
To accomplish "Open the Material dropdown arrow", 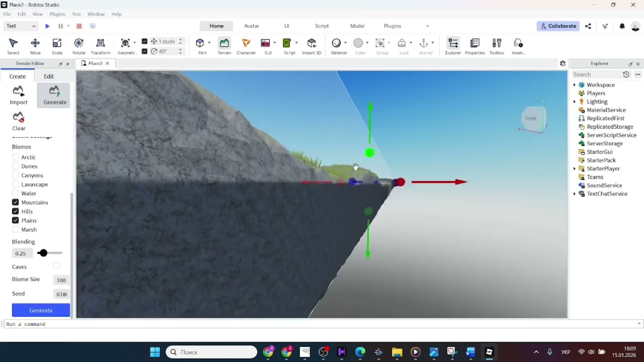I will click(x=345, y=43).
